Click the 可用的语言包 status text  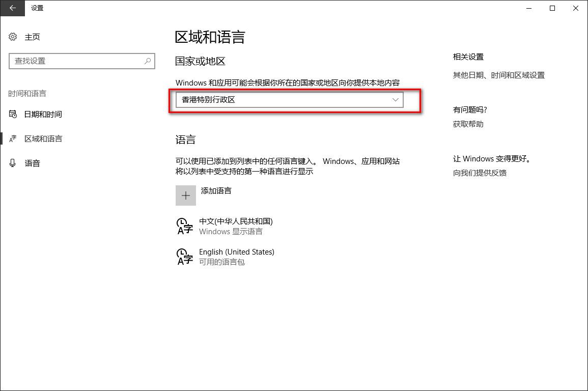pos(221,262)
